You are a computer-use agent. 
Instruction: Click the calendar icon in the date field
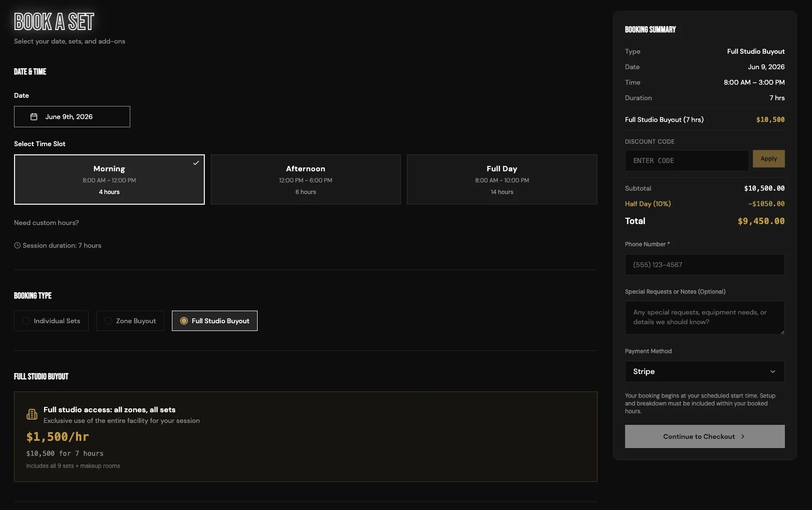(34, 117)
